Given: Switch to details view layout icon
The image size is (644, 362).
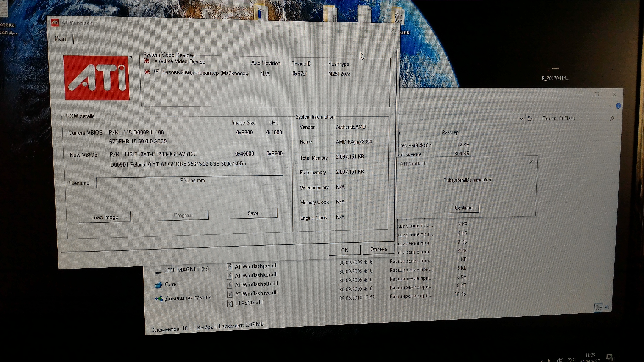Looking at the screenshot, I should click(598, 307).
